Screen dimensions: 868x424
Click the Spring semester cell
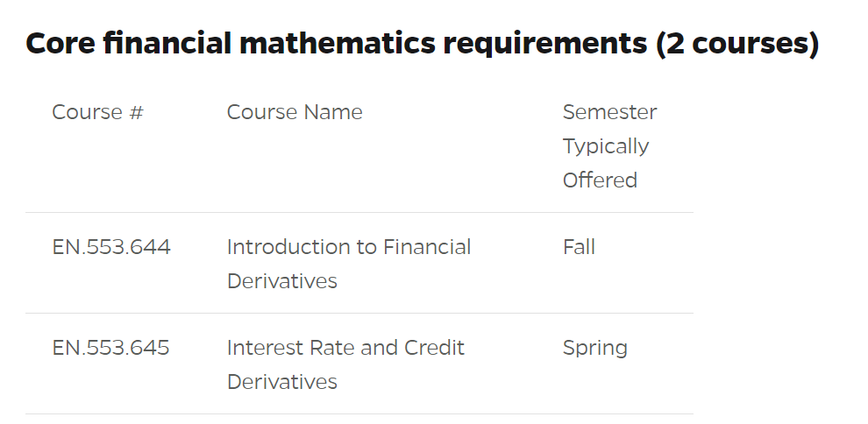595,349
